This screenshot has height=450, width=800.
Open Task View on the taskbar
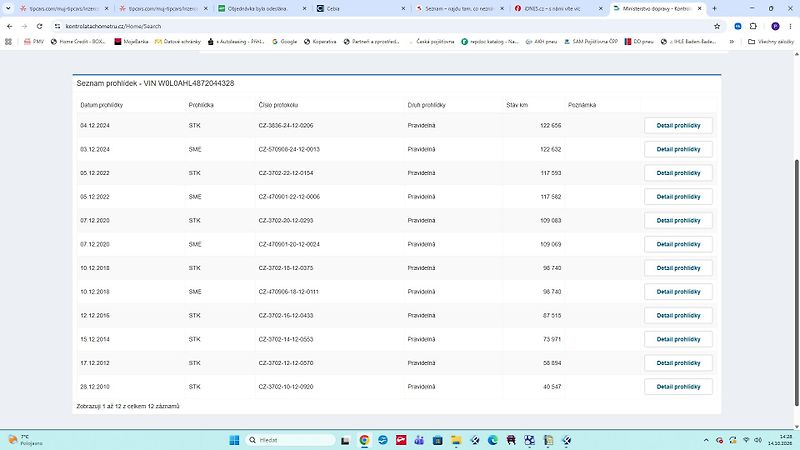coord(345,440)
